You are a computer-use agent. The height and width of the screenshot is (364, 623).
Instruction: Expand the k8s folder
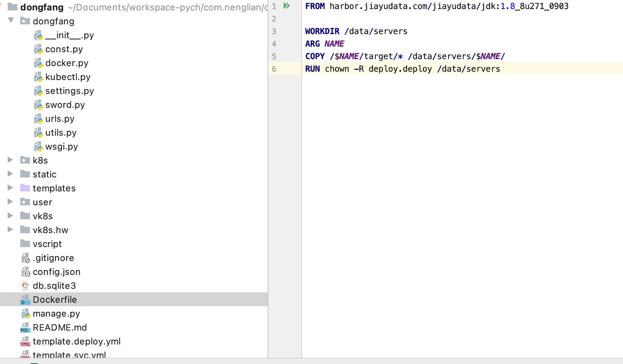[10, 160]
